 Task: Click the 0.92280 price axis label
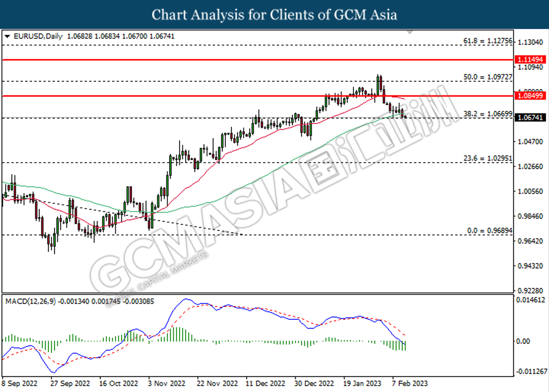click(530, 291)
